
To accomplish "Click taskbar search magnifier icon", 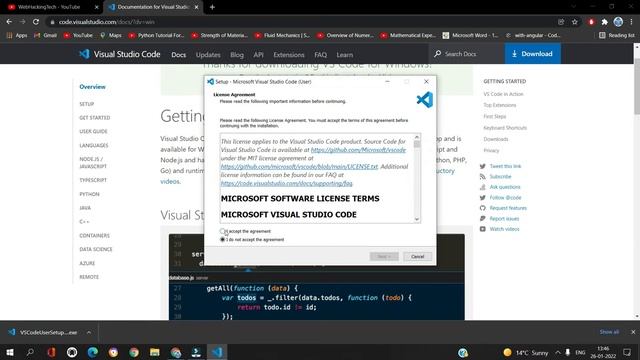I will click(x=30, y=352).
